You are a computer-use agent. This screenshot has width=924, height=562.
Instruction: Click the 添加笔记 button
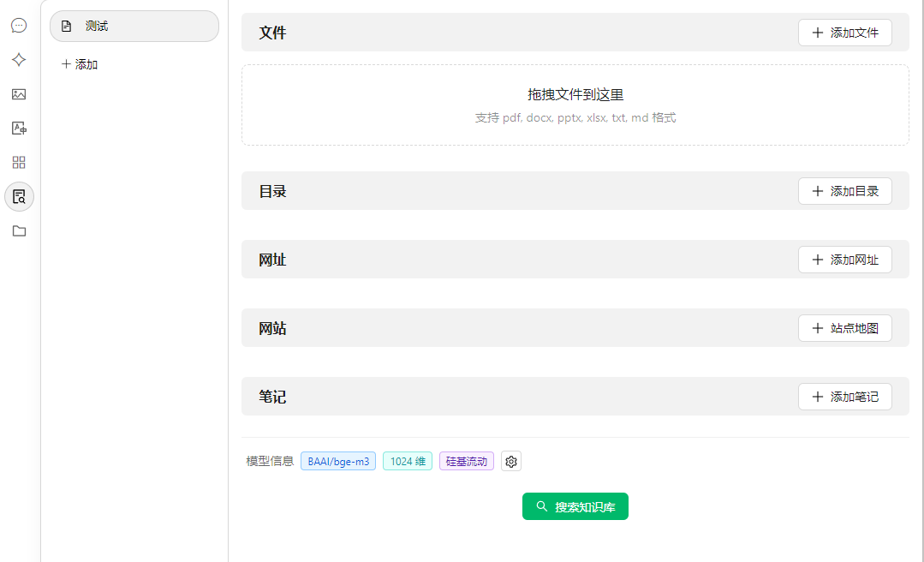(x=845, y=396)
